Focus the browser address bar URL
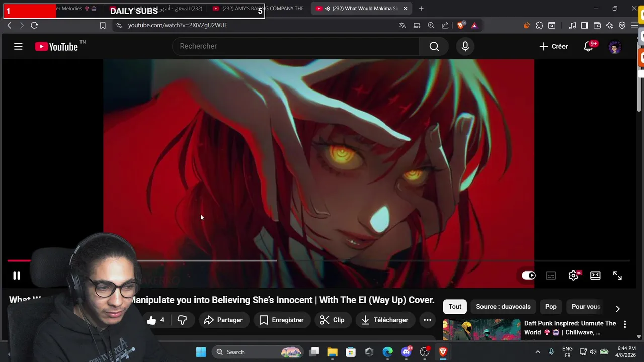 [x=178, y=25]
